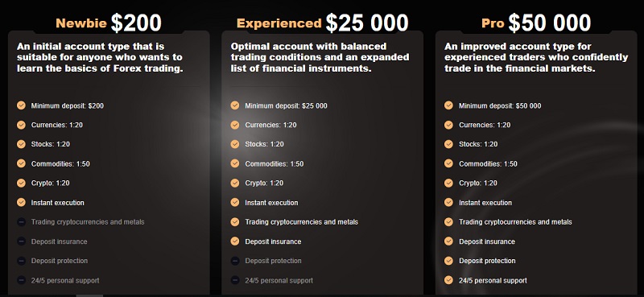Click Experienced 'Crypto: 1:20' text
The width and height of the screenshot is (644, 297).
[x=264, y=184]
